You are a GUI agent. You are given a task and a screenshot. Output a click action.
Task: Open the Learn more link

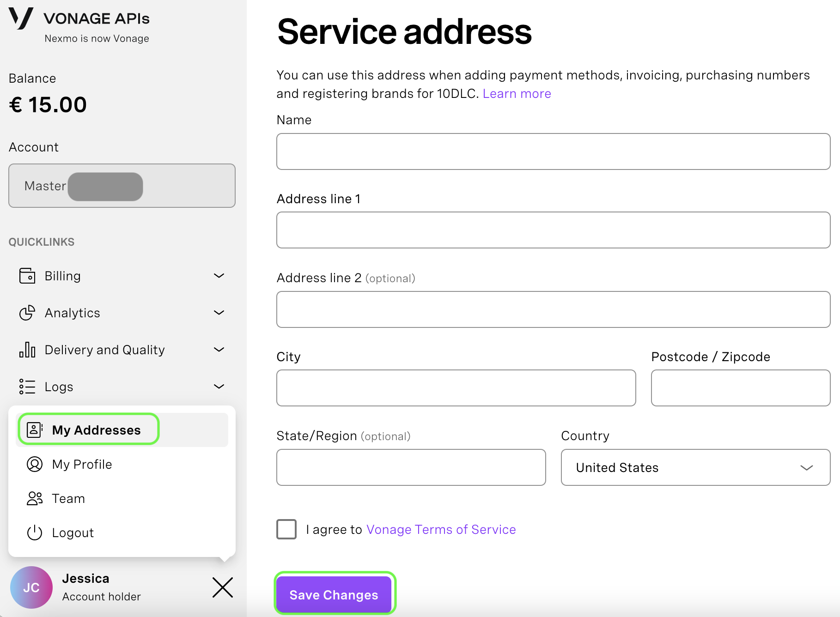517,93
